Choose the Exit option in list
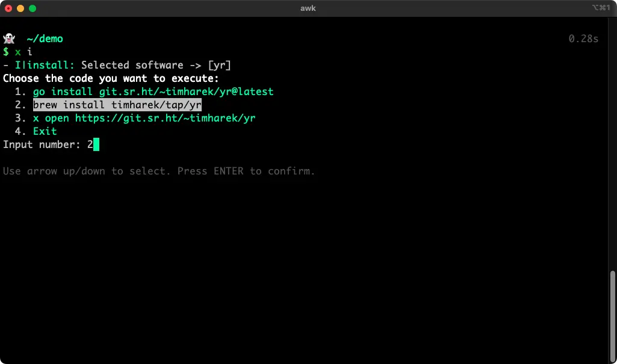617x364 pixels. [45, 131]
